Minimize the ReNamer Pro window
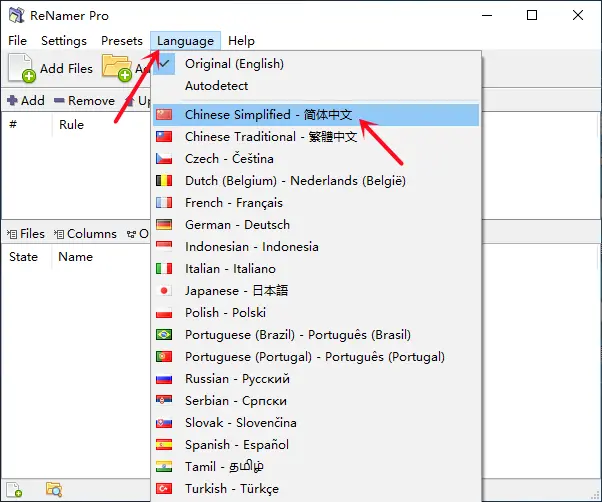Screen dimensions: 602x502 [x=487, y=15]
